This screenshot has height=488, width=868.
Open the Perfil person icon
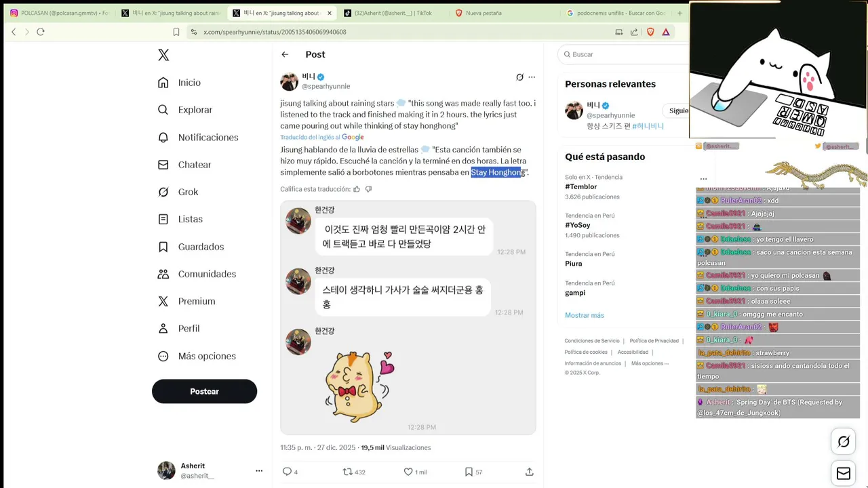coord(163,328)
